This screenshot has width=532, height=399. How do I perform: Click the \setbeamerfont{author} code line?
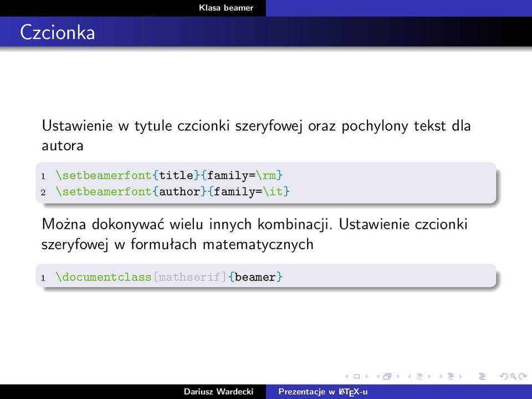[x=173, y=192]
